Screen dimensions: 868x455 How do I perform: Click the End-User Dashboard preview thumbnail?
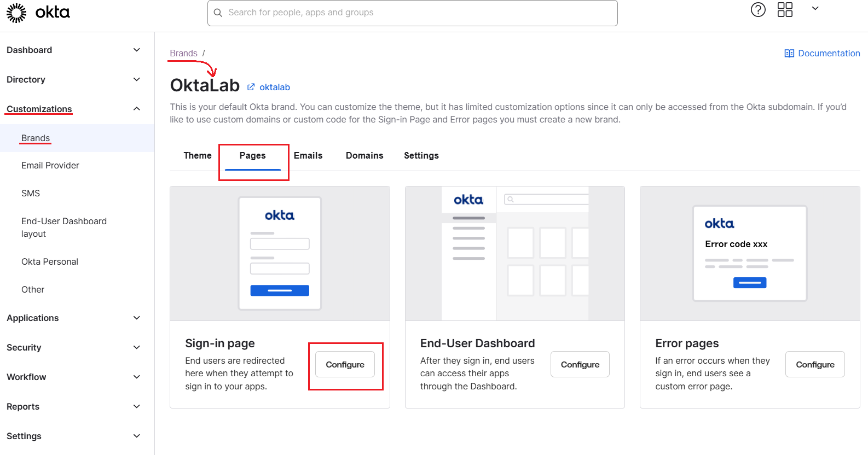(515, 254)
